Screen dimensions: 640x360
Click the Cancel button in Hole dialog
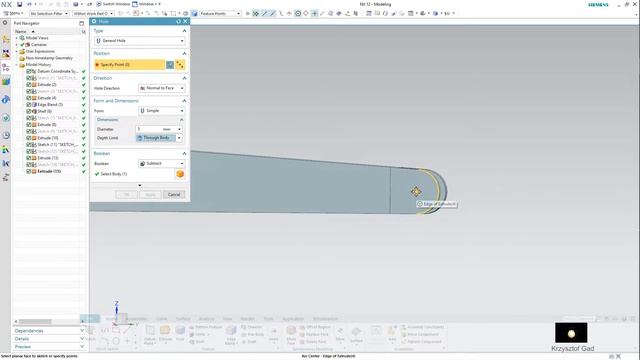click(x=174, y=195)
